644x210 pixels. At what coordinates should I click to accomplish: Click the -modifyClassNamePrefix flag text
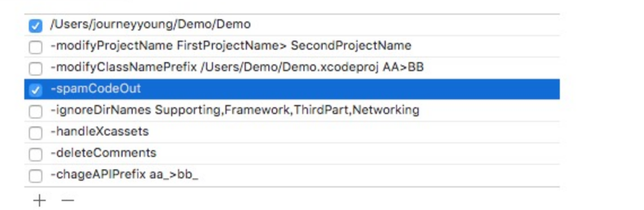[123, 67]
